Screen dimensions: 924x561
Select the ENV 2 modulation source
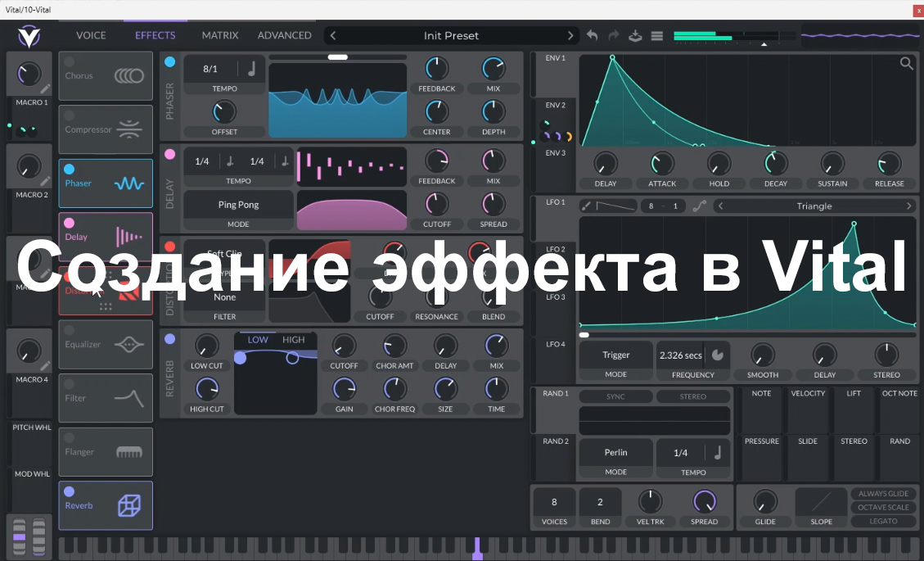[555, 105]
